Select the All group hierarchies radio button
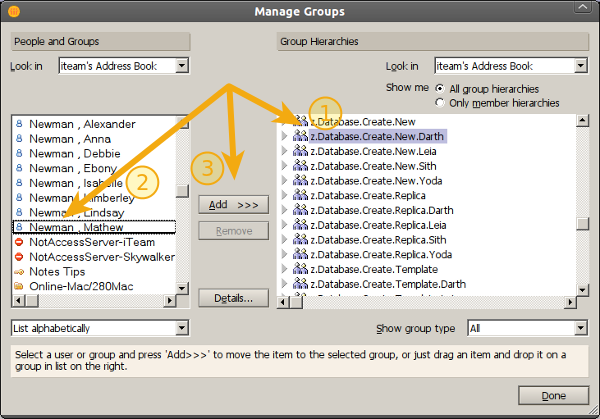600x419 pixels. coord(440,89)
